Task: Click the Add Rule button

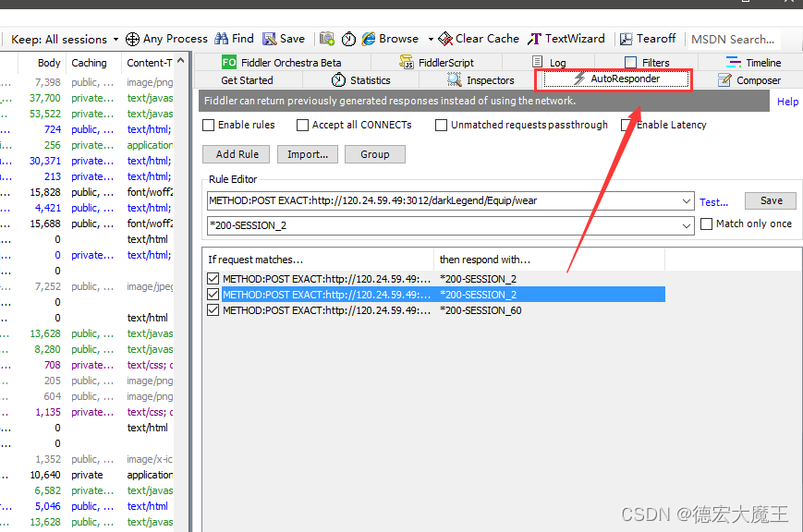Action: coord(236,154)
